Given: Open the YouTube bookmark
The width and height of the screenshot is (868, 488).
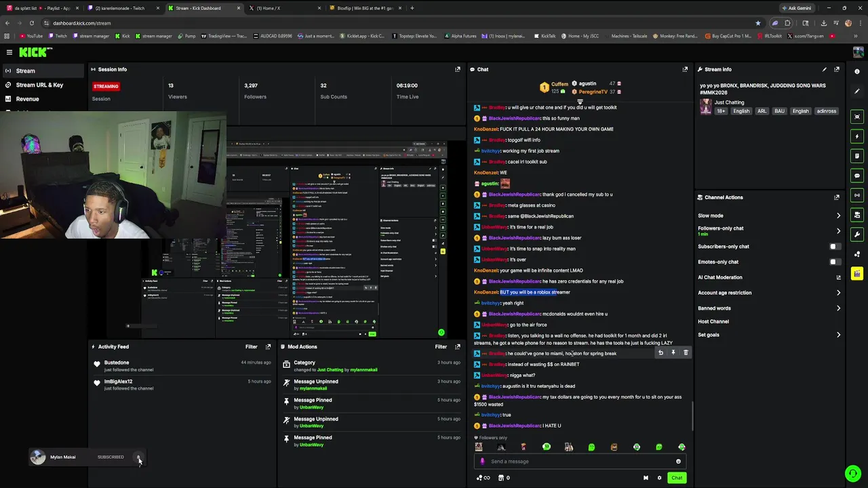Looking at the screenshot, I should [31, 36].
